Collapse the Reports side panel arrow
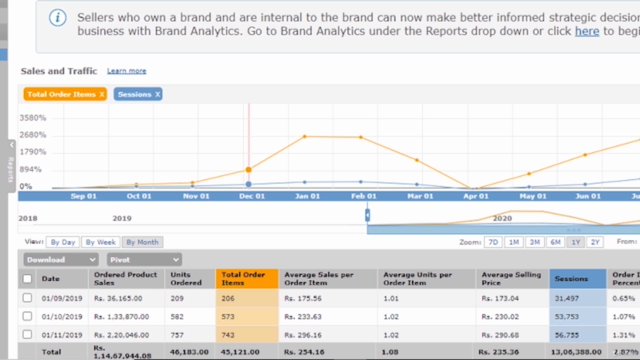Viewport: 640px width, 360px height. pyautogui.click(x=11, y=144)
